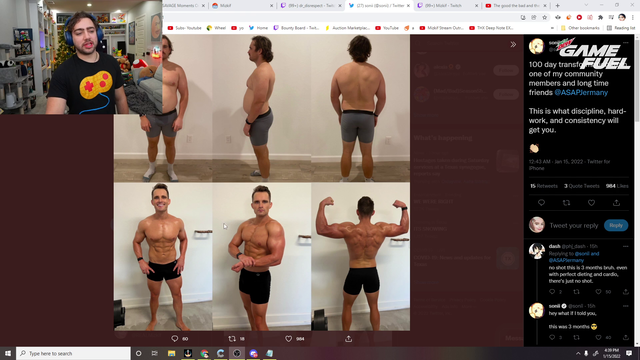Click the front-view after photo
Viewport: 640px width, 360px height.
pyautogui.click(x=163, y=257)
